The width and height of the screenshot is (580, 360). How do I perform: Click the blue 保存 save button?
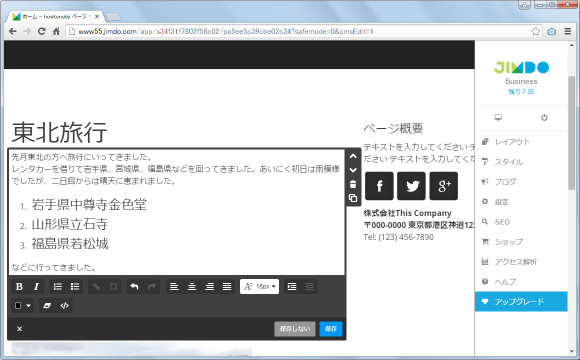(331, 329)
